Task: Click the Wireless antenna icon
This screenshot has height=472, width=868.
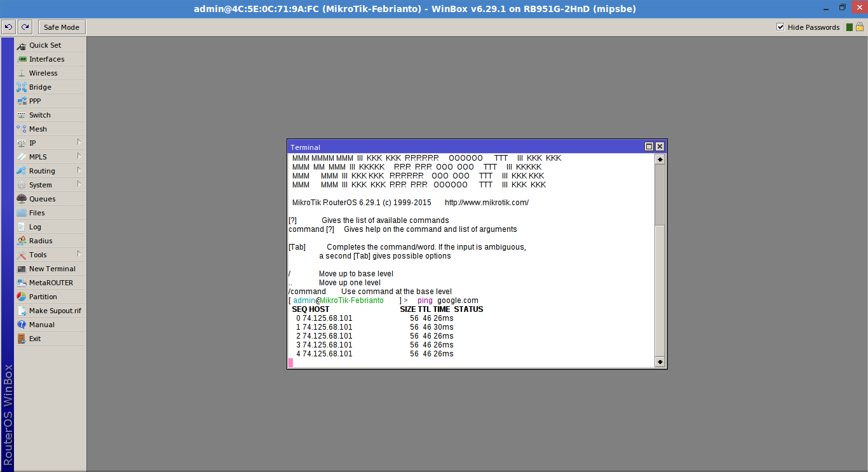Action: (x=22, y=73)
